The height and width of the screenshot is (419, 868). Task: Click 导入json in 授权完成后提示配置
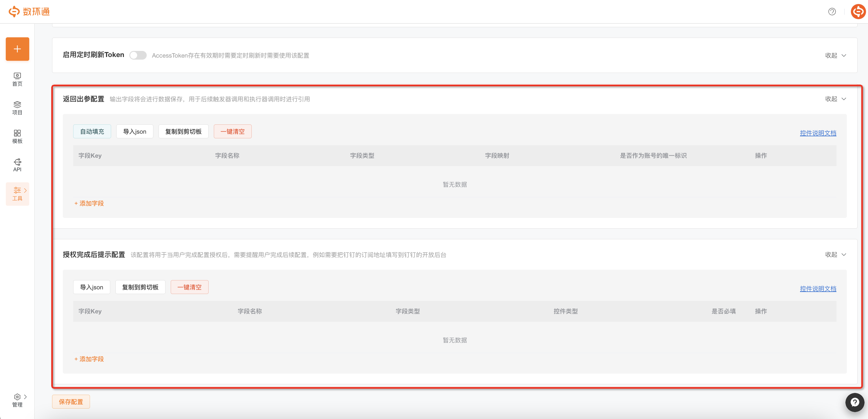[x=92, y=287]
